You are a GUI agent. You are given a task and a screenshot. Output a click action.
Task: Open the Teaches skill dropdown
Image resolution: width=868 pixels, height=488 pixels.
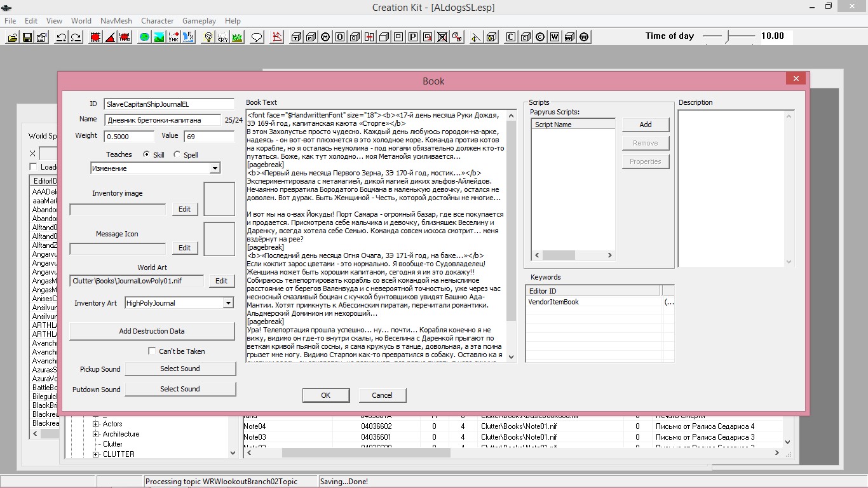click(215, 168)
